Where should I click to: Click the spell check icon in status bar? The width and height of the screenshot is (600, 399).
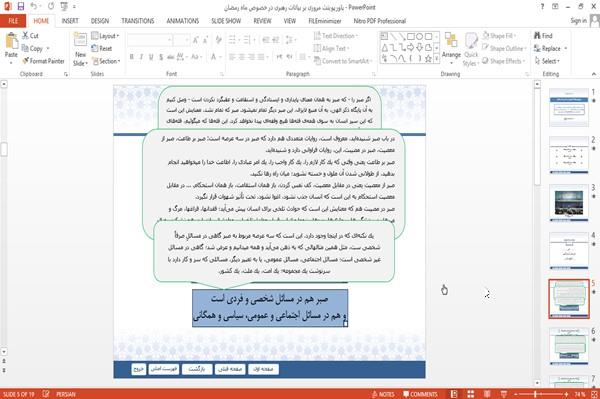click(46, 394)
